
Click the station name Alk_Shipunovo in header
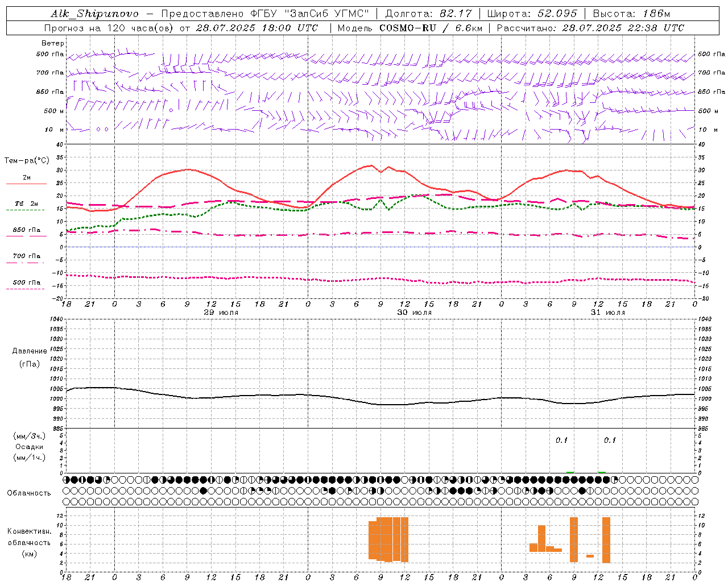coord(94,14)
